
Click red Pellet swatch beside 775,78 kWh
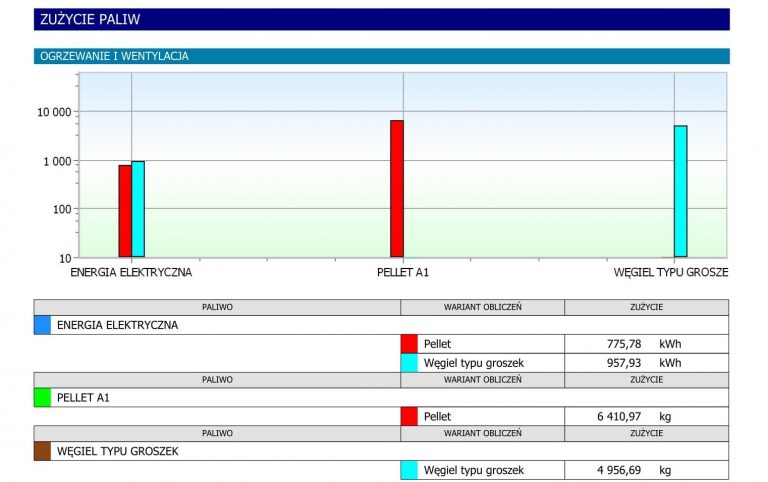(409, 344)
